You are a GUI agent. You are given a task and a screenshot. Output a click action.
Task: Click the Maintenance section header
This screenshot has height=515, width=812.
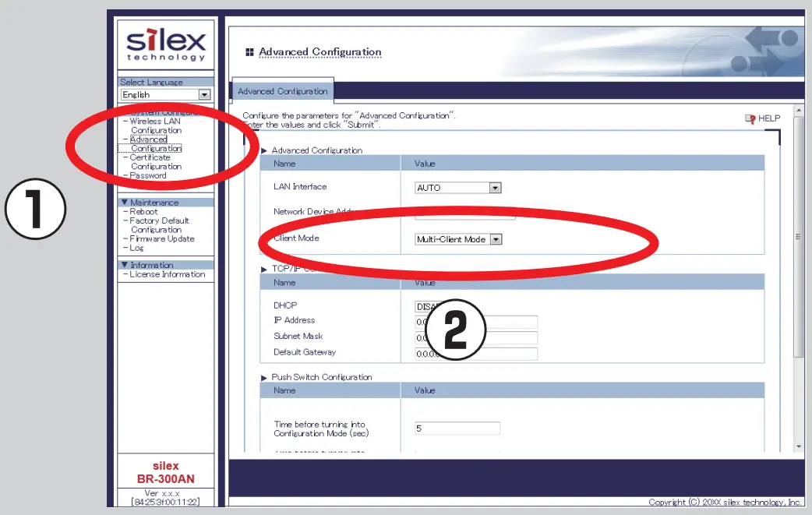tap(166, 203)
